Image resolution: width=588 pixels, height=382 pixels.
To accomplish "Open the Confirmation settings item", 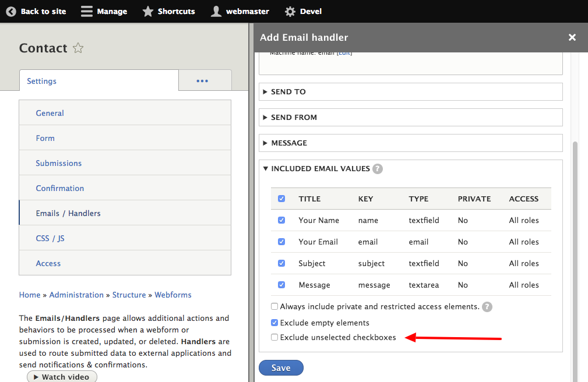I will [125, 188].
